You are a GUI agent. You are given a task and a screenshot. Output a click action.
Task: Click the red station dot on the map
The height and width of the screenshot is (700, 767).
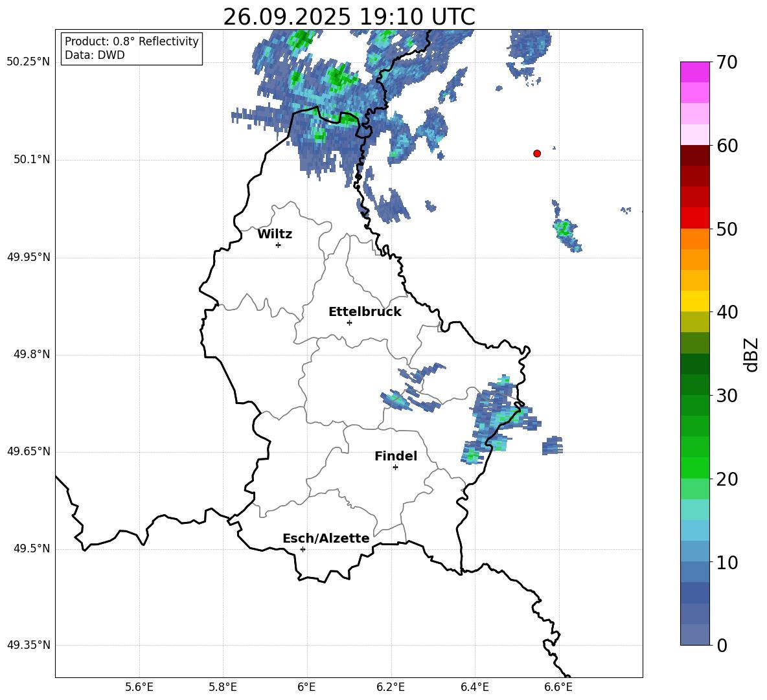(x=537, y=153)
